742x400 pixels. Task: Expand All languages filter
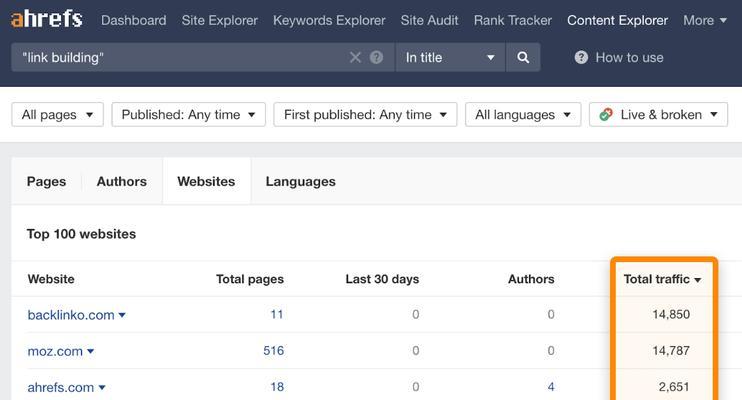point(523,115)
